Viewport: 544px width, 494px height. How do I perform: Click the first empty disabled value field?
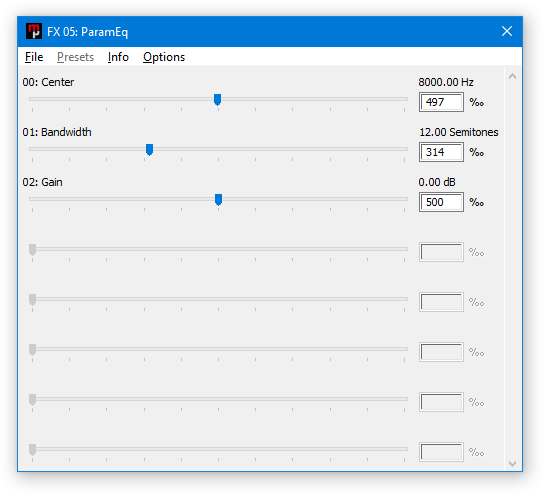[441, 252]
